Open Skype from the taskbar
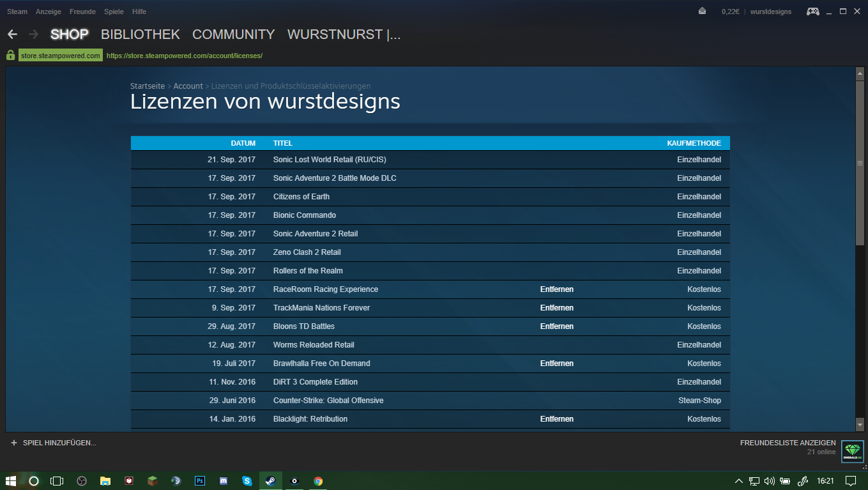Viewport: 868px width, 490px height. [x=247, y=480]
